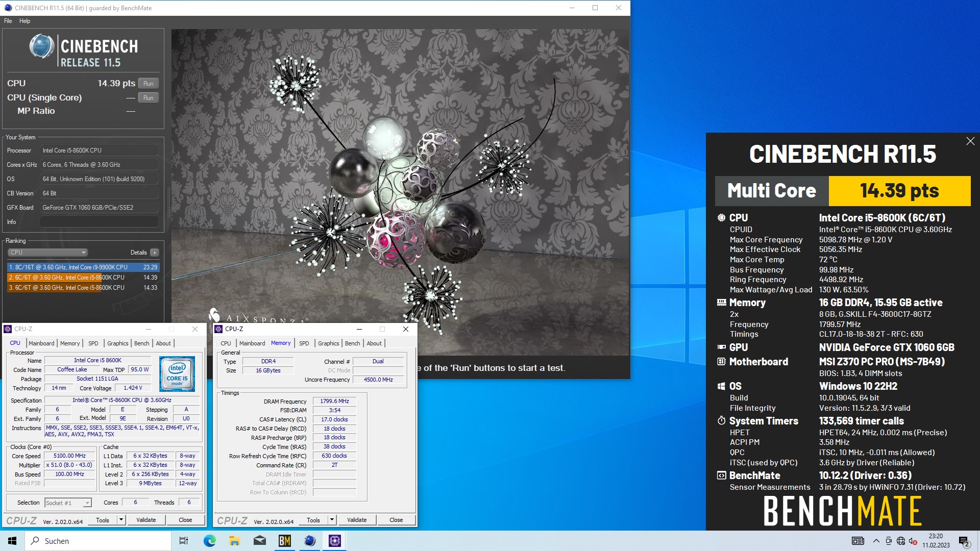Expand the CPU ranking dropdown
Screen dimensions: 980x551
(x=48, y=253)
